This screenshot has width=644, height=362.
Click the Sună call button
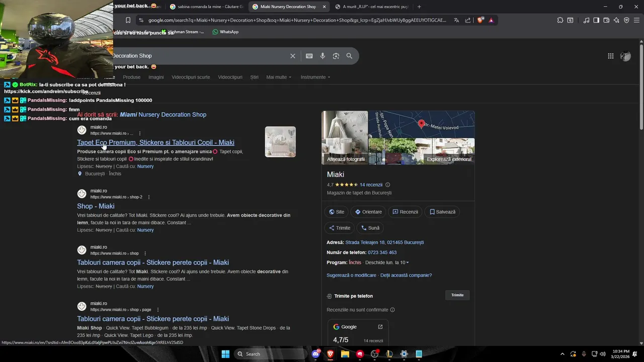(370, 228)
